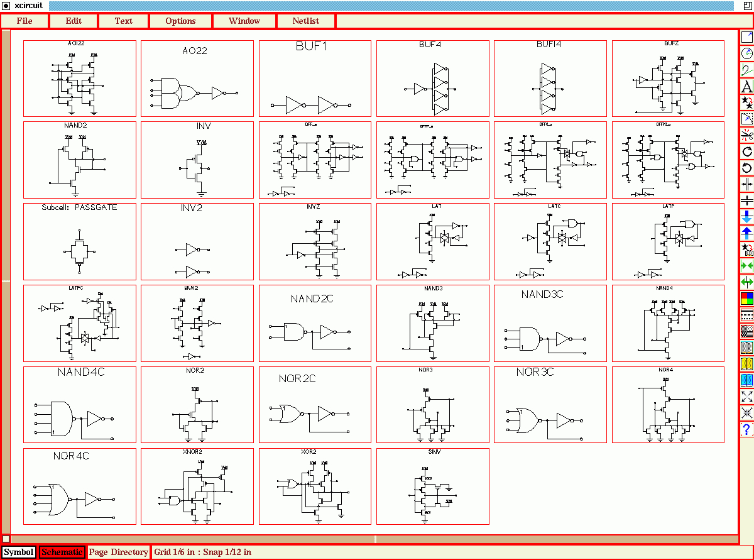Screen dimensions: 754x560
Task: Click the blue push down arrow icon
Action: [746, 217]
